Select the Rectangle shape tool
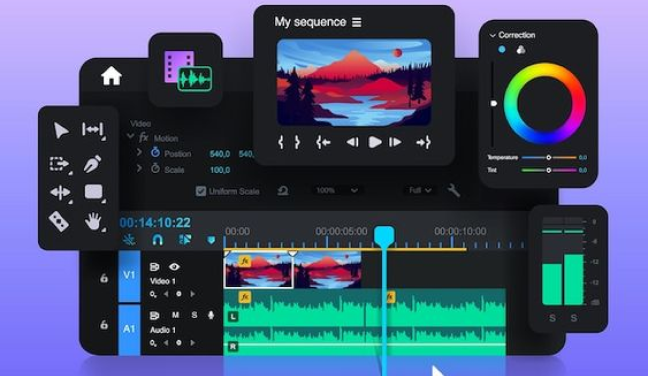 point(94,192)
